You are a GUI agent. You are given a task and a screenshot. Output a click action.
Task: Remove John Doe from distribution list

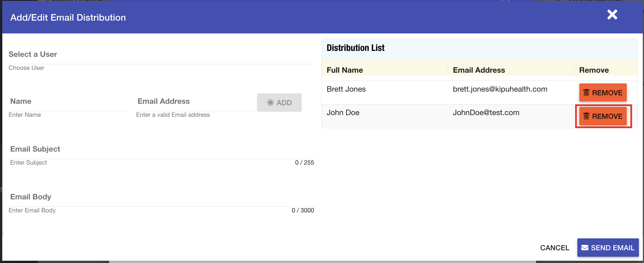pos(603,116)
